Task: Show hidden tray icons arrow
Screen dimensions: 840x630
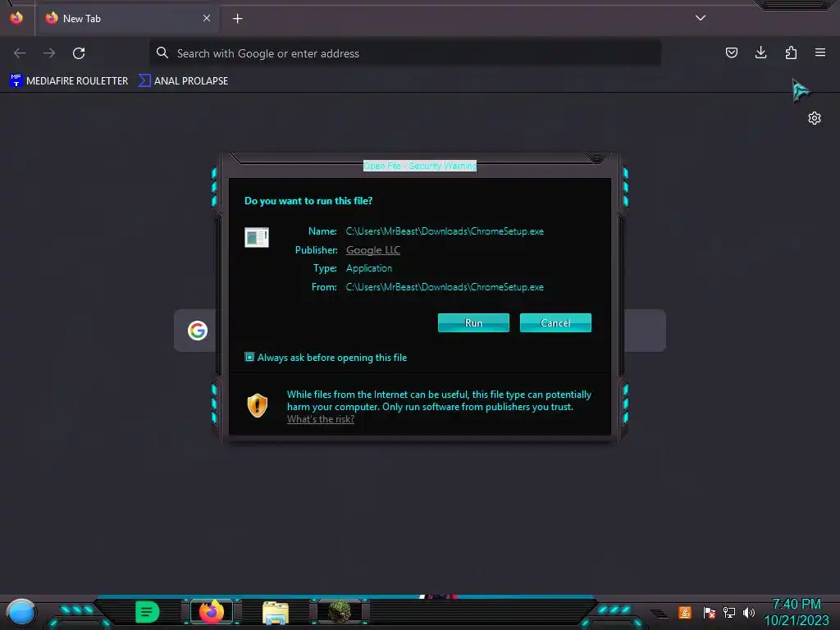Action: tap(659, 614)
